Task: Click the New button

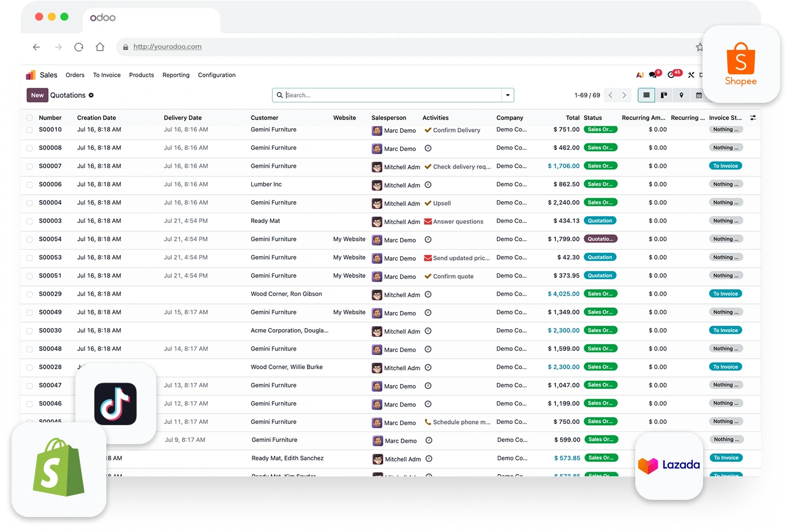Action: tap(37, 95)
